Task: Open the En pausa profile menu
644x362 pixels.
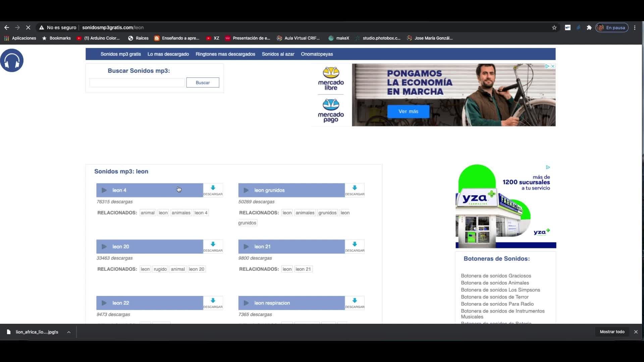Action: pyautogui.click(x=611, y=28)
